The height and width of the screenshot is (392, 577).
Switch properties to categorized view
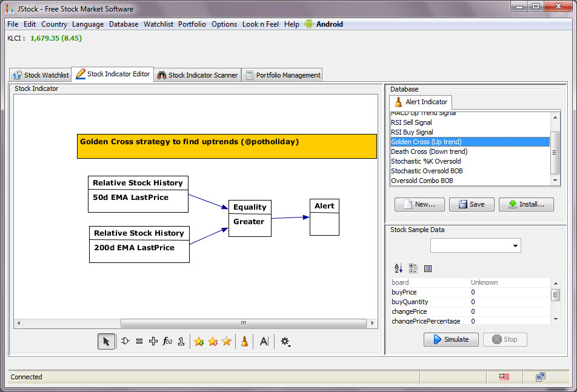point(413,268)
